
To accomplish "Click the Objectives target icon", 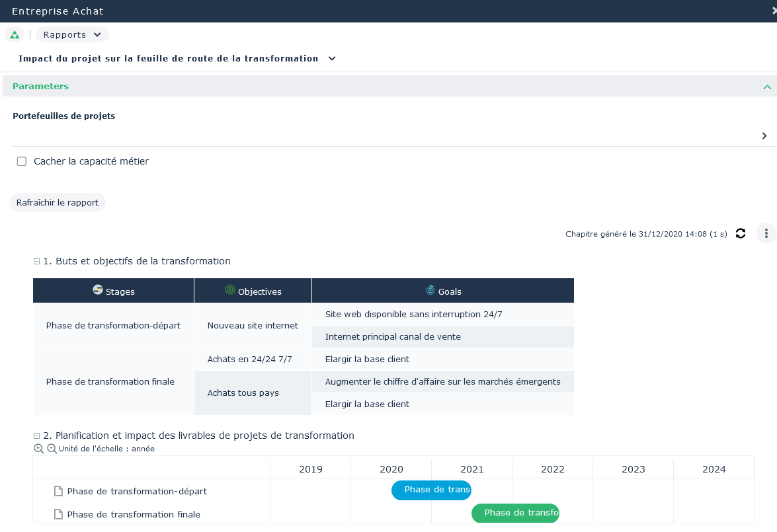I will pos(230,290).
